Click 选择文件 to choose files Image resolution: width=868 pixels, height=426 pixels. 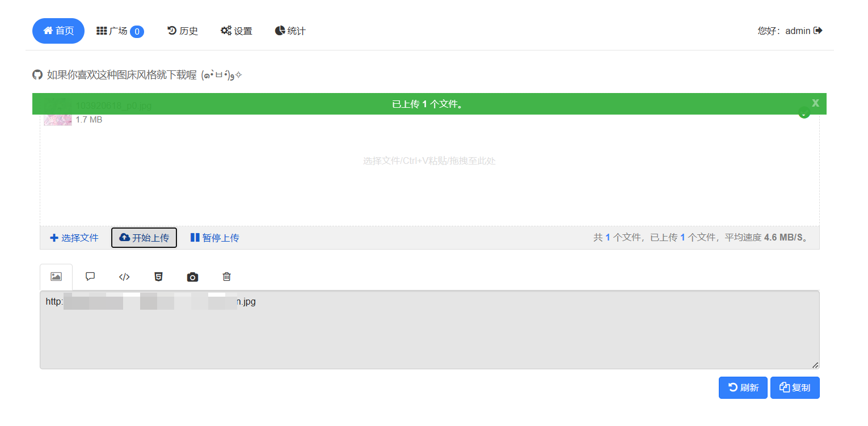74,238
